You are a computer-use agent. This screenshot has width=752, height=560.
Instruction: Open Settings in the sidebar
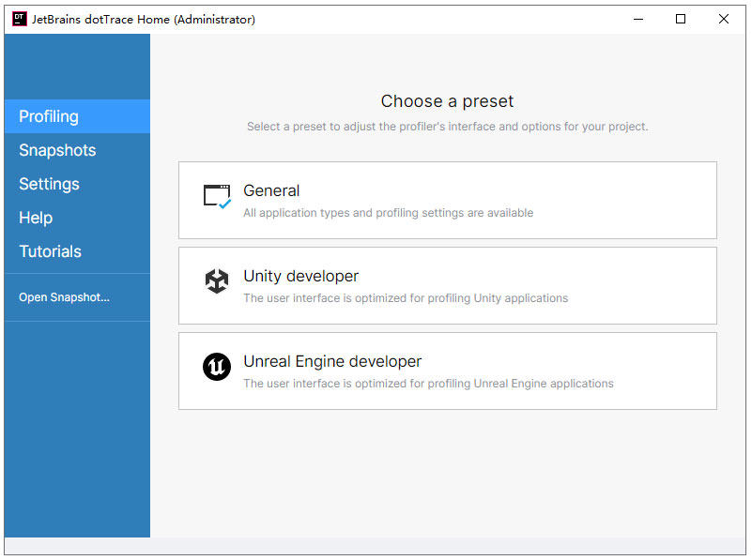[77, 184]
